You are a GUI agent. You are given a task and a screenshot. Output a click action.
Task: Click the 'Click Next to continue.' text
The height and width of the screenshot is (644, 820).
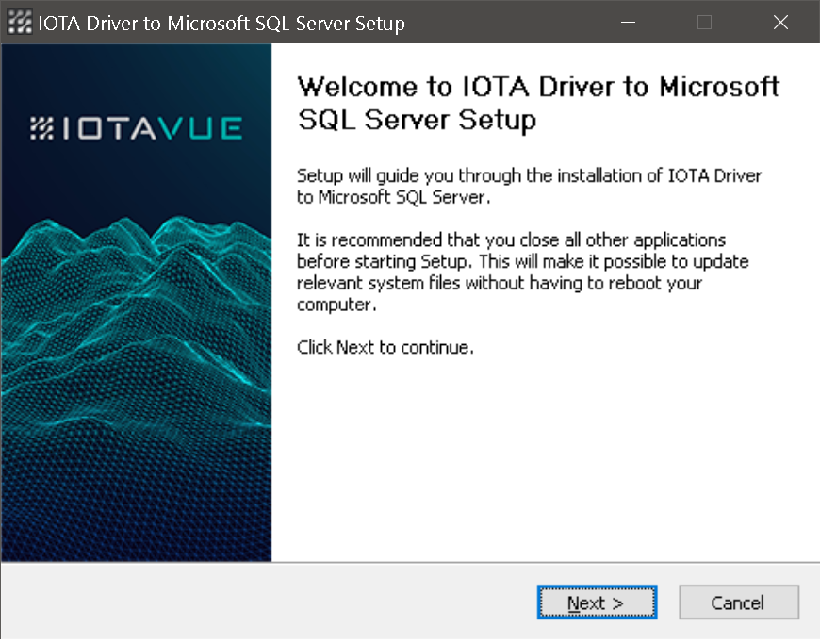[x=385, y=347]
